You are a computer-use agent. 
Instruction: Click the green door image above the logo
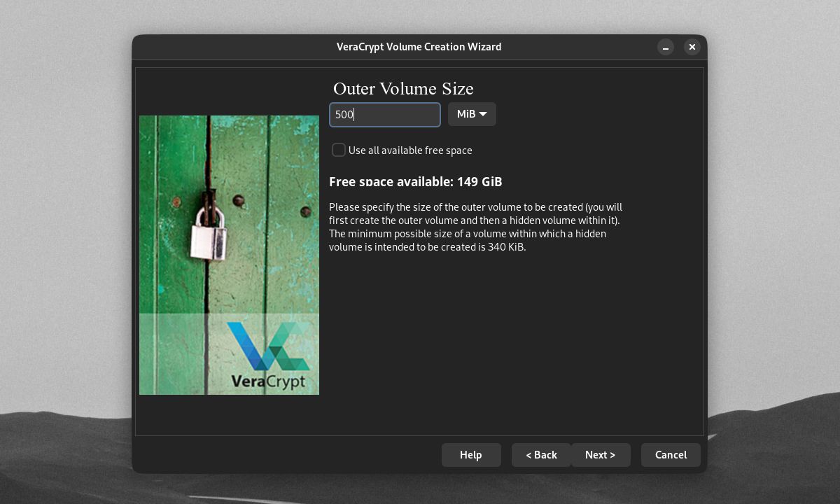pos(229,214)
